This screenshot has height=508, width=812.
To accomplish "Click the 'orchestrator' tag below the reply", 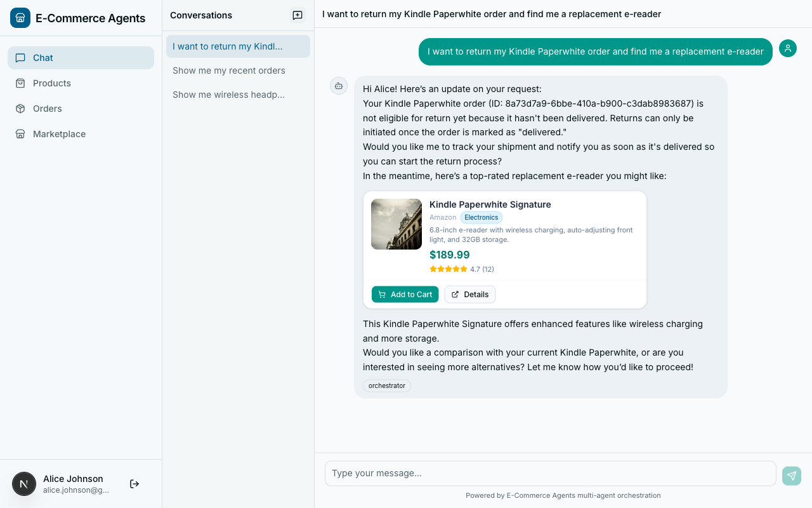I will pyautogui.click(x=386, y=385).
